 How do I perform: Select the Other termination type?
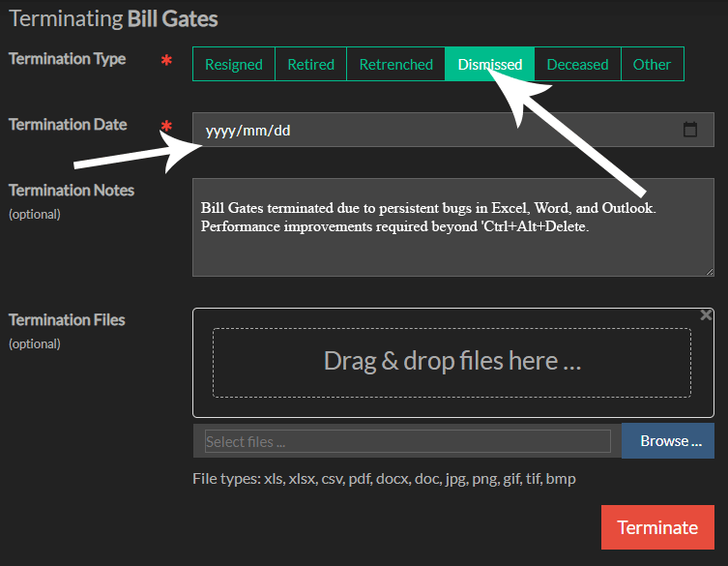click(x=652, y=65)
